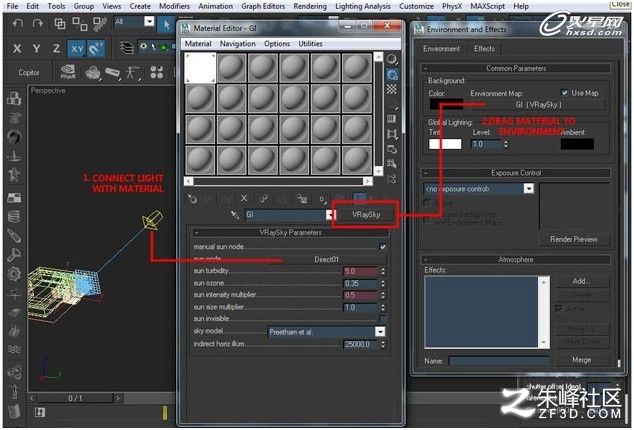Screen dimensions: 634x430
Task: Click the sun turbidity value field
Action: pos(361,271)
